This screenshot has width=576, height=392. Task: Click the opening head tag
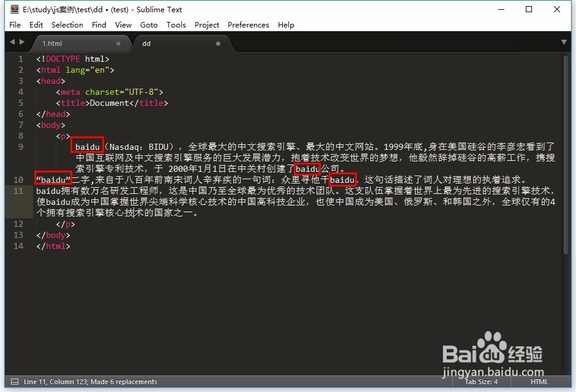point(51,81)
